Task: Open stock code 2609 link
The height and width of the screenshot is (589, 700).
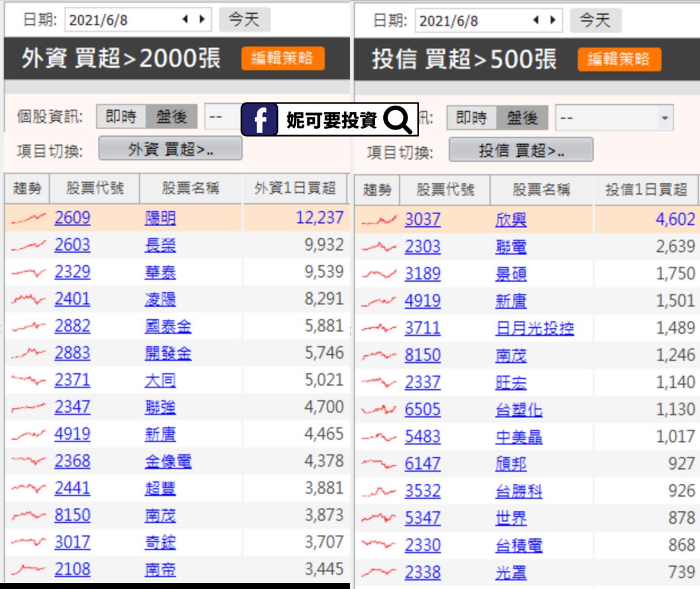Action: point(72,218)
